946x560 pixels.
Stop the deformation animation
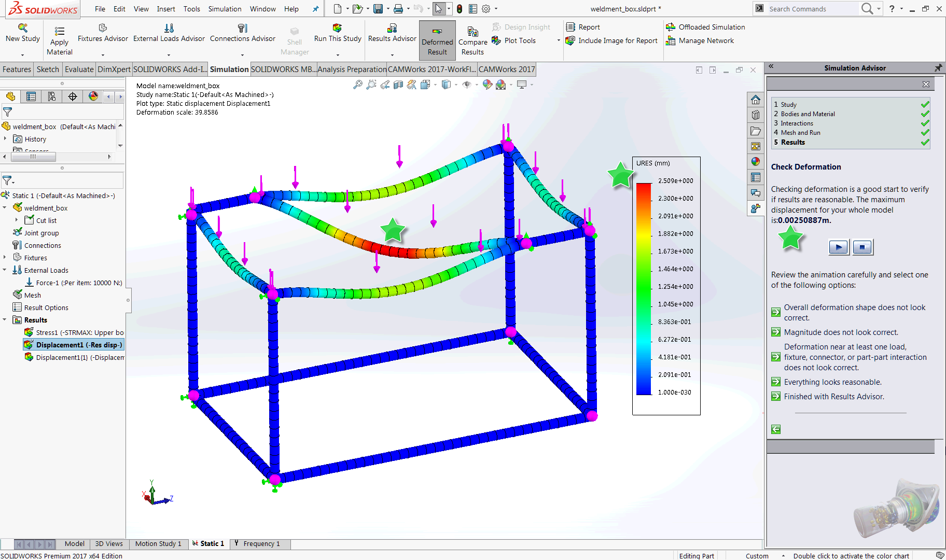pyautogui.click(x=862, y=247)
